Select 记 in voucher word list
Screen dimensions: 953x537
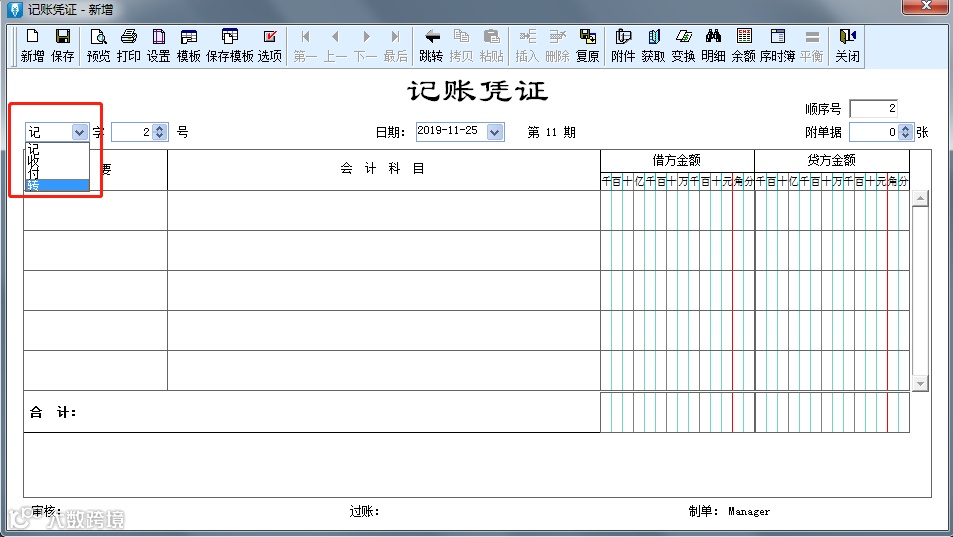[x=57, y=148]
